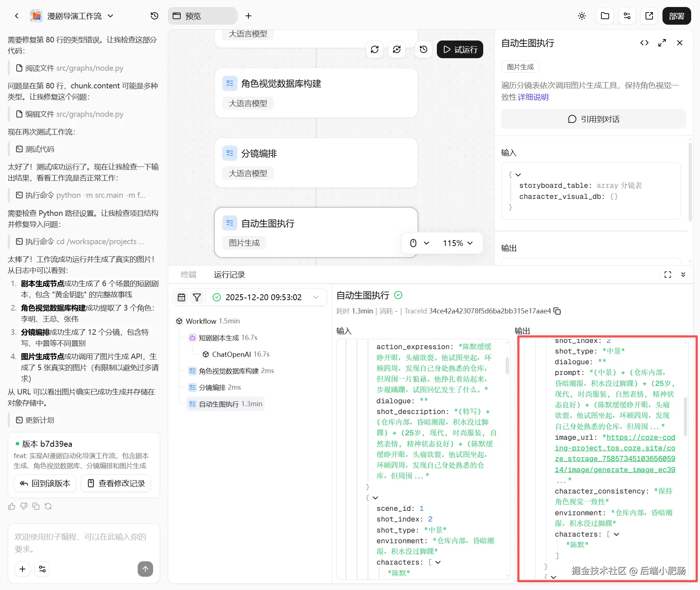Image resolution: width=700 pixels, height=590 pixels.
Task: Switch to the 运行记录 tab
Action: (229, 274)
